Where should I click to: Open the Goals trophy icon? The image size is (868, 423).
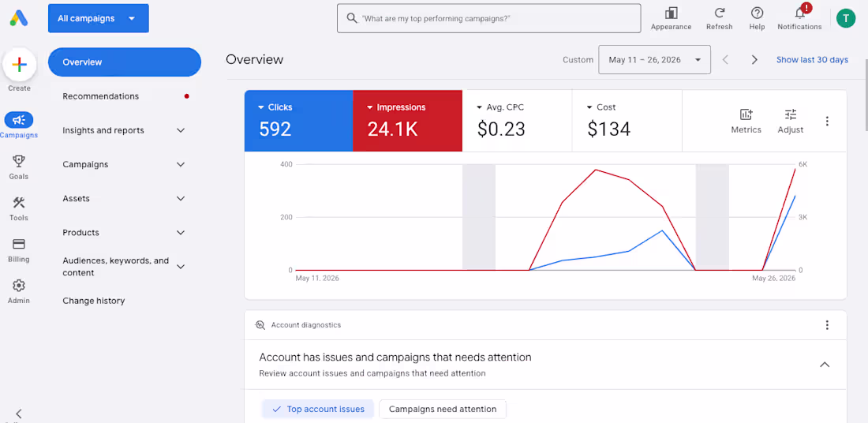point(19,161)
